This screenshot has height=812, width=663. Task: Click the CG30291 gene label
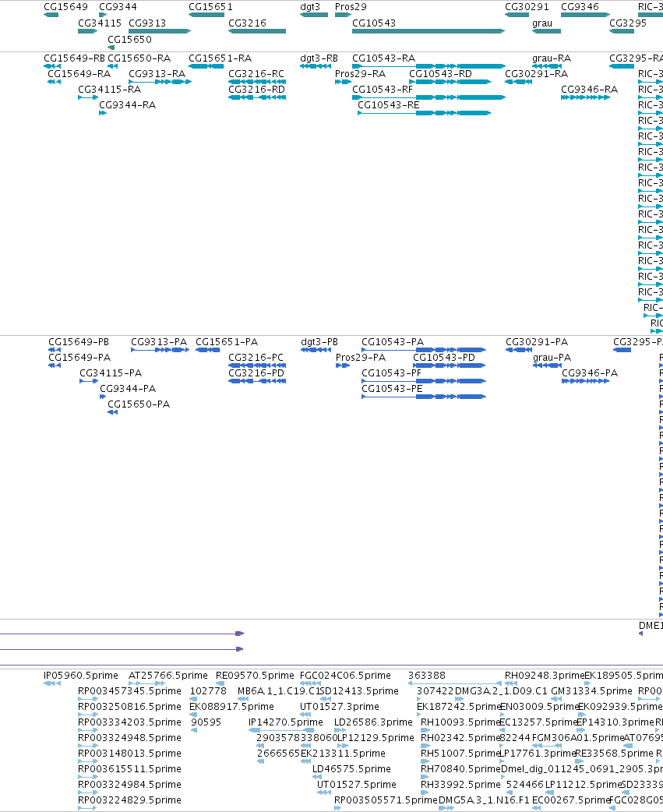pyautogui.click(x=527, y=7)
